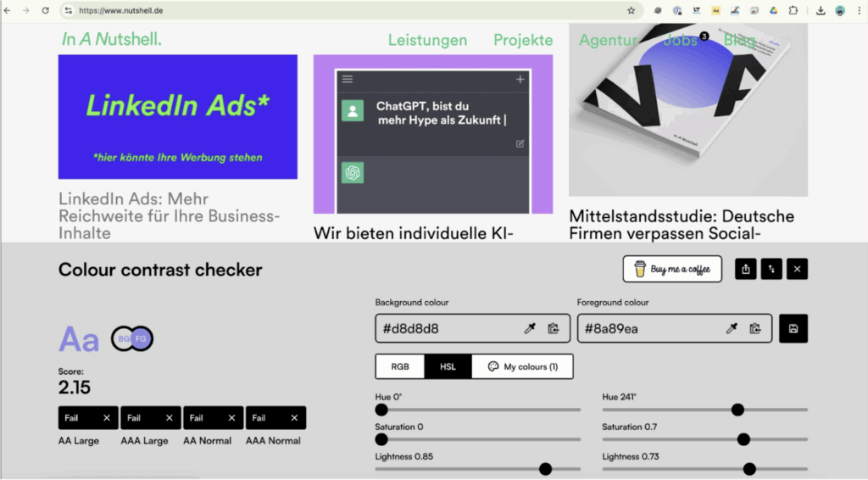Viewport: 868px width, 480px height.
Task: Pick foreground colour with the eyedropper
Action: [x=732, y=328]
